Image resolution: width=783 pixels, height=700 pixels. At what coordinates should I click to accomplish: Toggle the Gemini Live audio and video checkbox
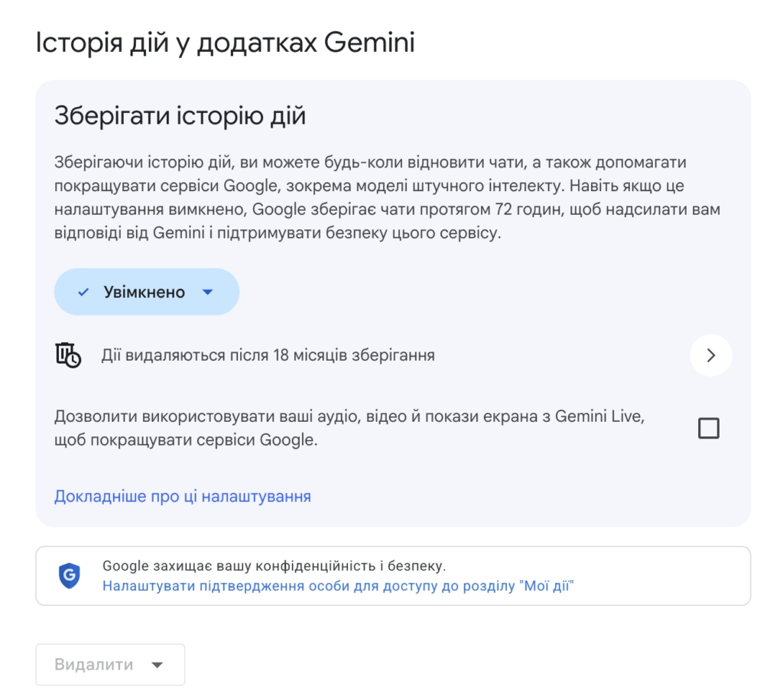tap(708, 428)
